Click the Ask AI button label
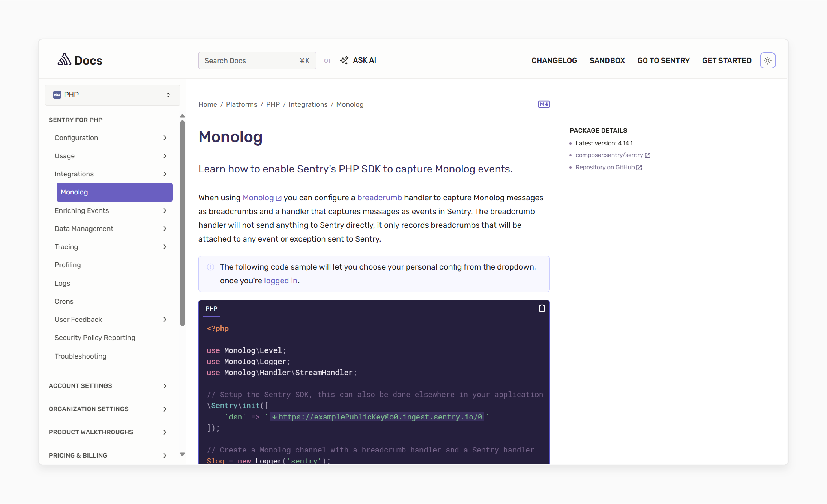This screenshot has width=827, height=504. pyautogui.click(x=364, y=60)
